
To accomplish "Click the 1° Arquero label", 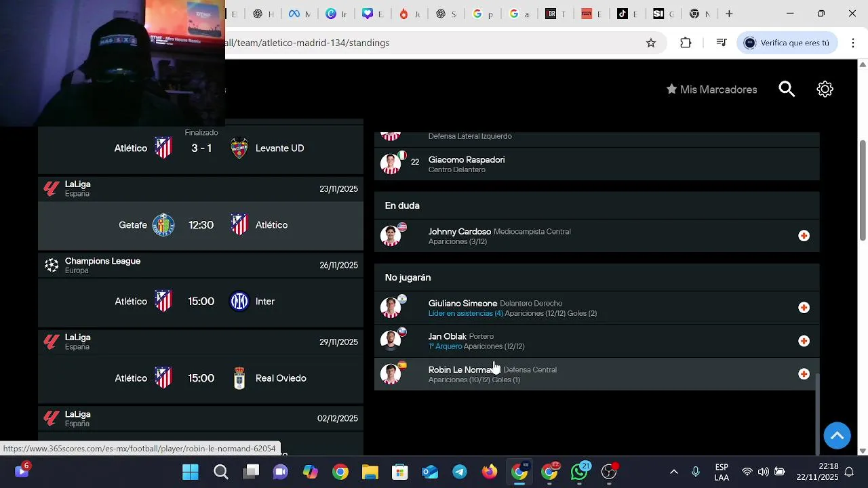I will (445, 346).
